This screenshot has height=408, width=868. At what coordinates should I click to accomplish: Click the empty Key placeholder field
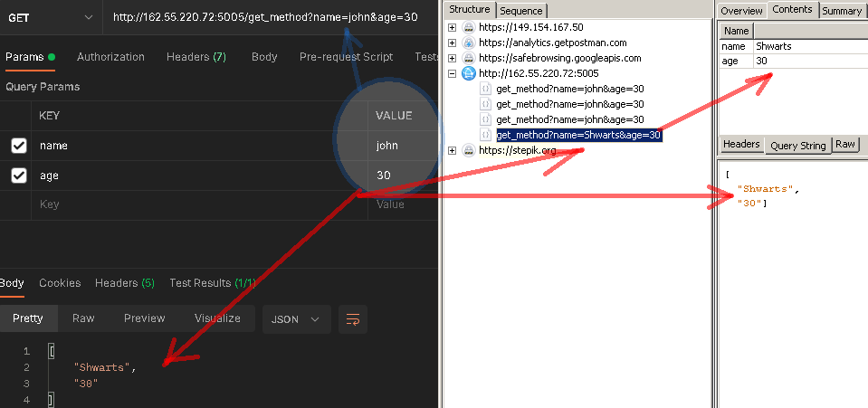click(x=199, y=204)
